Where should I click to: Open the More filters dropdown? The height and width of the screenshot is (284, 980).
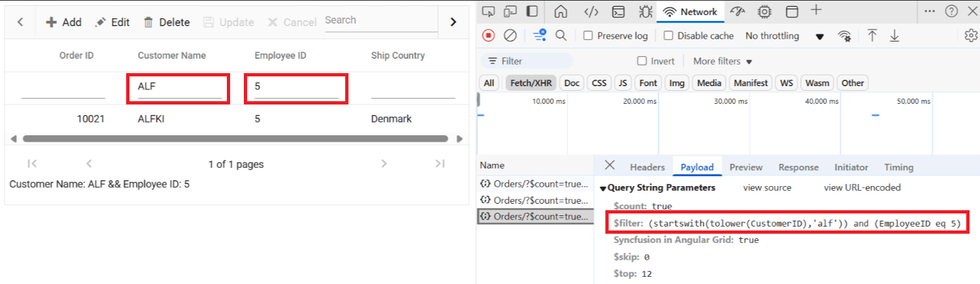pos(722,61)
